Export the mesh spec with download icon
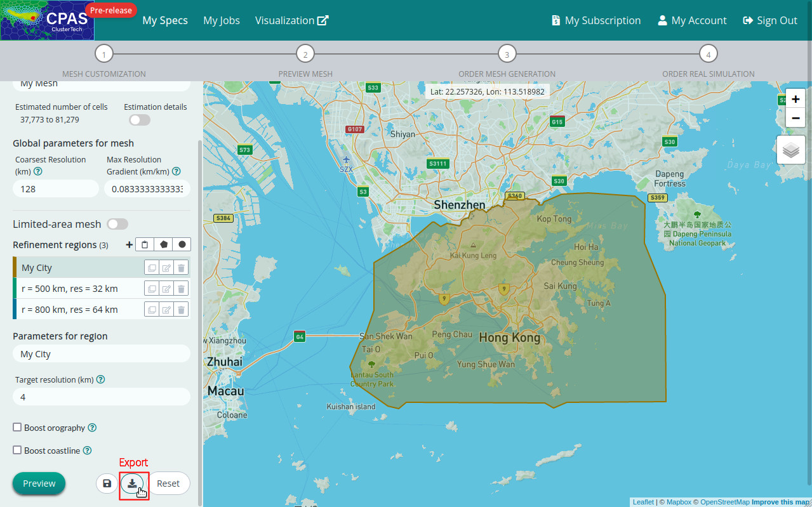Screen dimensions: 812x507 pyautogui.click(x=132, y=484)
